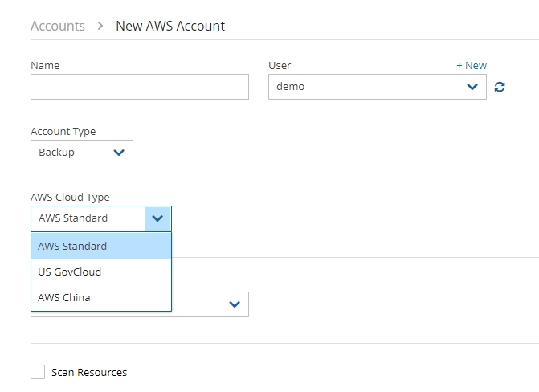
Task: Click the refresh icon beside User dropdown
Action: [x=500, y=87]
